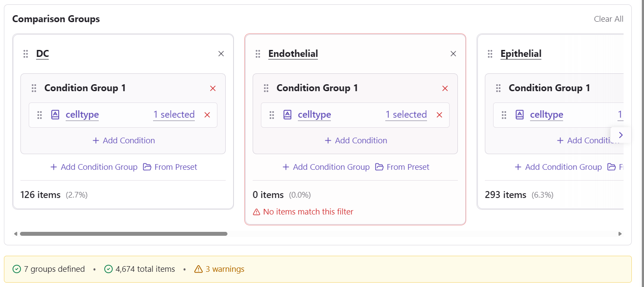Click '3 warnings' in the summary bar

click(x=226, y=269)
